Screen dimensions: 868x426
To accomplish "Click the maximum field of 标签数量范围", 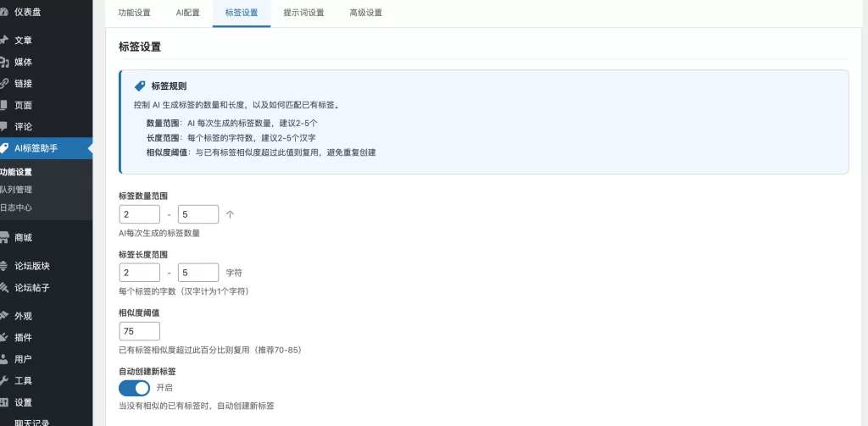I will click(x=198, y=214).
